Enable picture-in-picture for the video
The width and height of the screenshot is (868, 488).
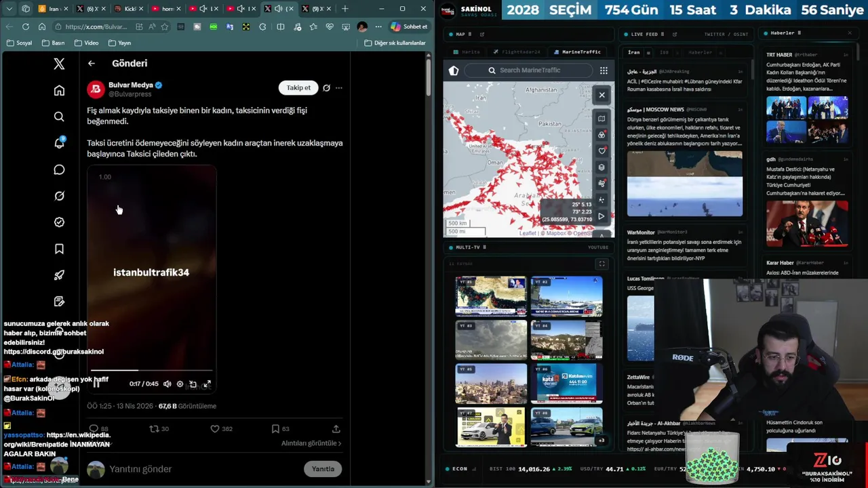pyautogui.click(x=193, y=384)
